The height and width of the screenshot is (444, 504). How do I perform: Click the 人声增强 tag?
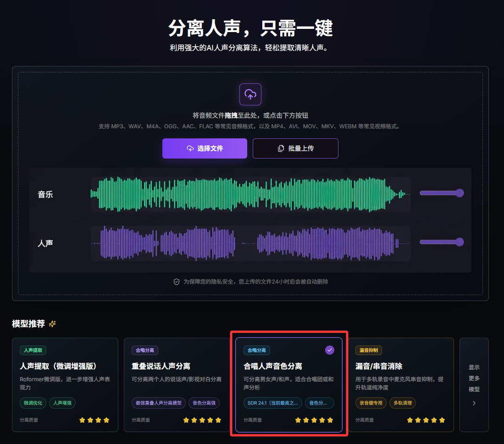pyautogui.click(x=62, y=403)
